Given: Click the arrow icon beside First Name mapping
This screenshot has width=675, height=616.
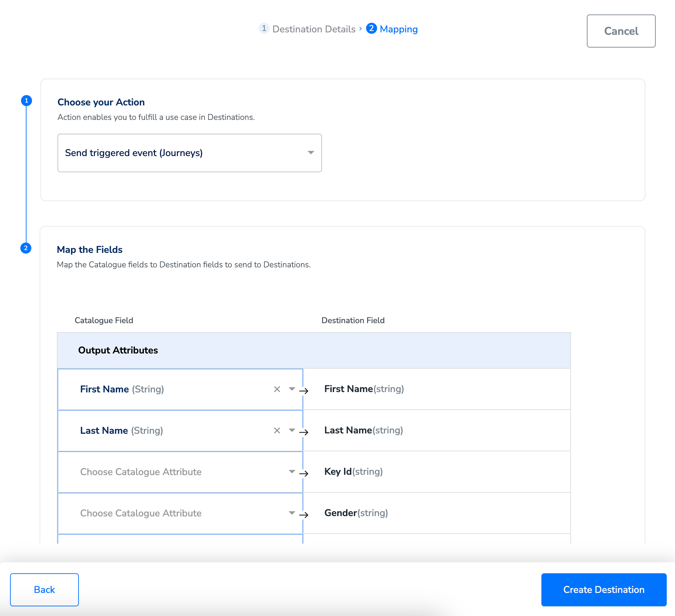Looking at the screenshot, I should (x=304, y=391).
